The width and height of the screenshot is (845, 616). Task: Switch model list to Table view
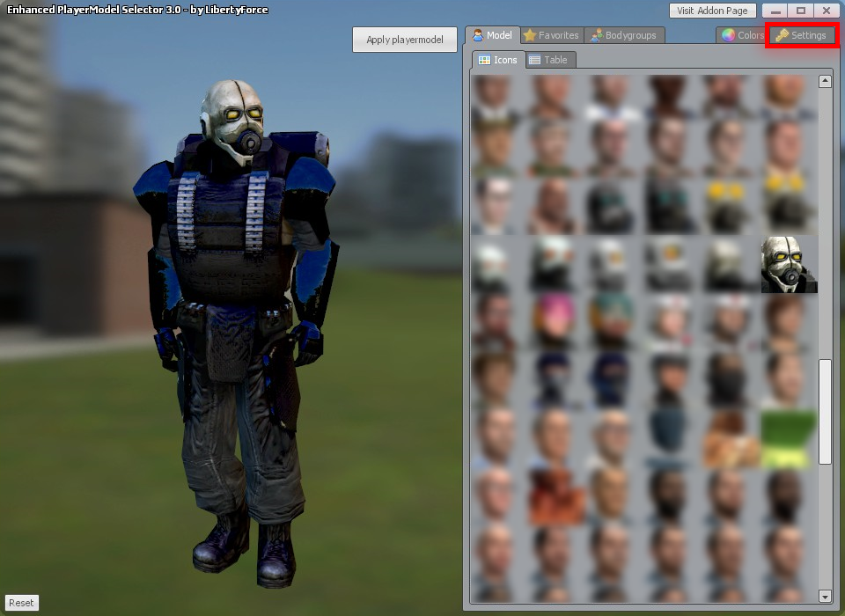pos(549,60)
